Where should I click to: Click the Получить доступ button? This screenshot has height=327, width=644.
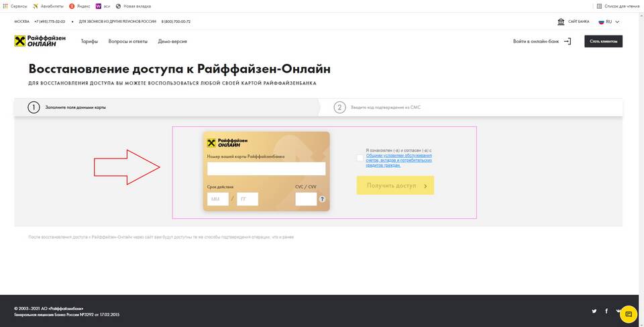click(395, 185)
